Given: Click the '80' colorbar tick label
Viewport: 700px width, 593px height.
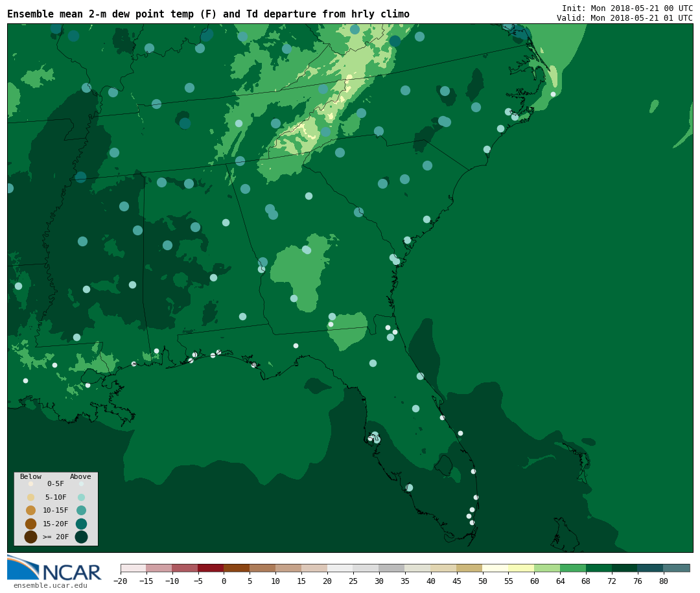Looking at the screenshot, I should (664, 581).
